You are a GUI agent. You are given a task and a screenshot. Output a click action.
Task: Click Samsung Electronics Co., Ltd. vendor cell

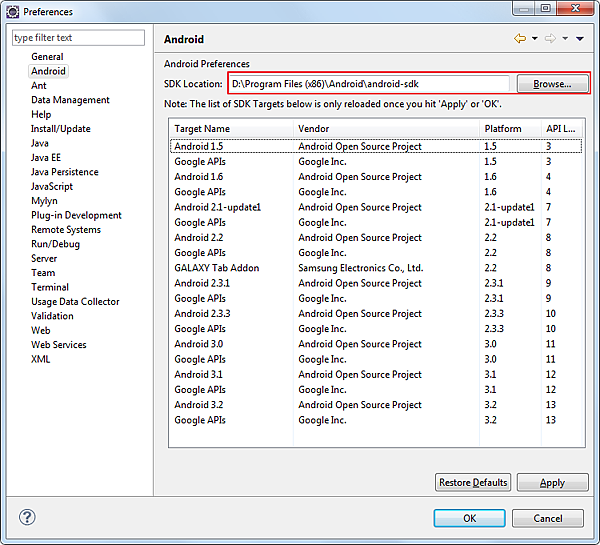[360, 268]
